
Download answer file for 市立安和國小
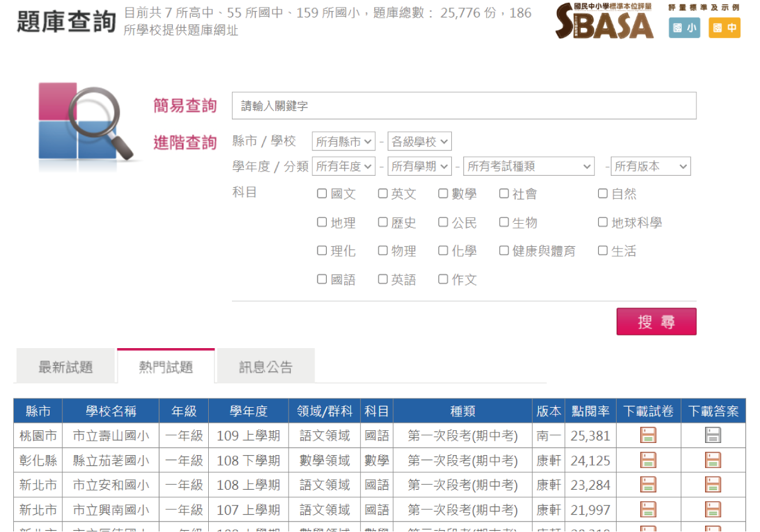click(x=713, y=485)
